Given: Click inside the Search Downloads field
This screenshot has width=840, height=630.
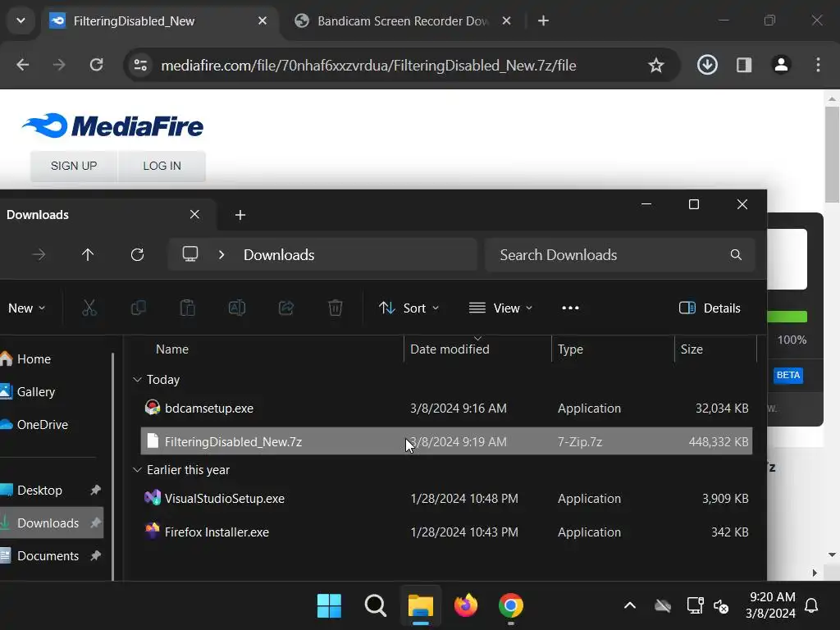Looking at the screenshot, I should pos(620,255).
